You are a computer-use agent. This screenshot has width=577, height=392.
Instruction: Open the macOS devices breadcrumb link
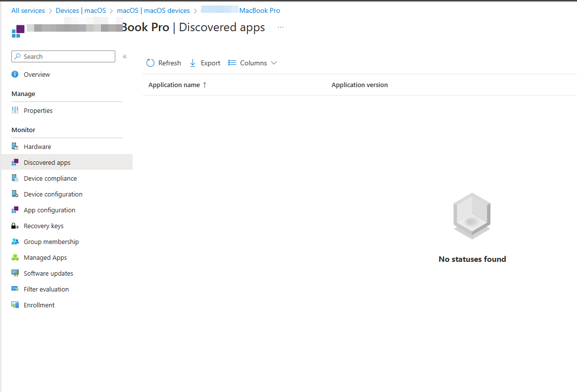tap(153, 10)
